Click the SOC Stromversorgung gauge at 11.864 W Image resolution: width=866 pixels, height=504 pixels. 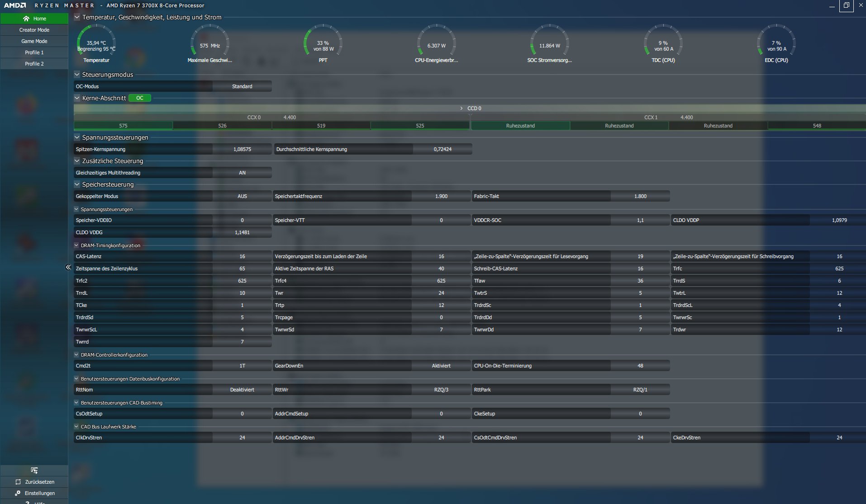[x=549, y=44]
